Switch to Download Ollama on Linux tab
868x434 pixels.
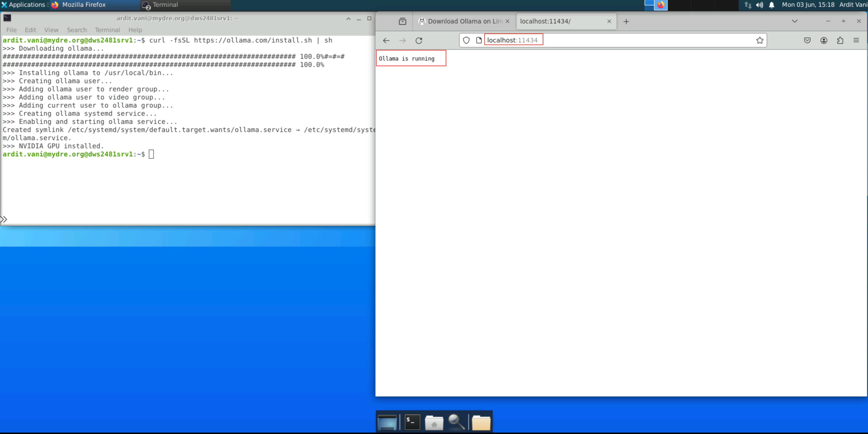(465, 21)
